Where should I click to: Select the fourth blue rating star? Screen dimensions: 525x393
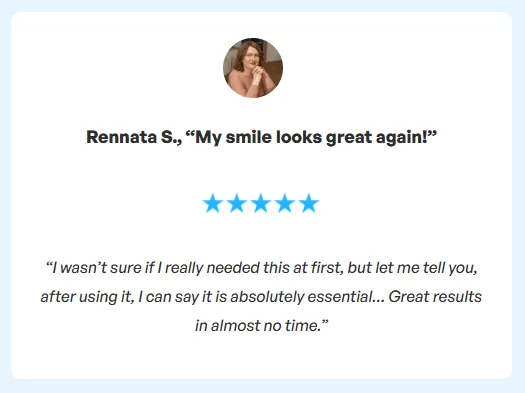click(285, 203)
